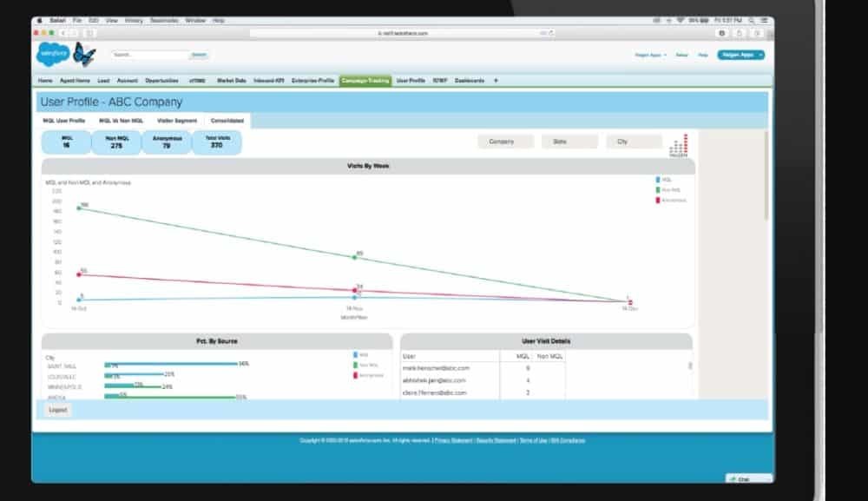
Task: Click the Logout button
Action: click(57, 410)
